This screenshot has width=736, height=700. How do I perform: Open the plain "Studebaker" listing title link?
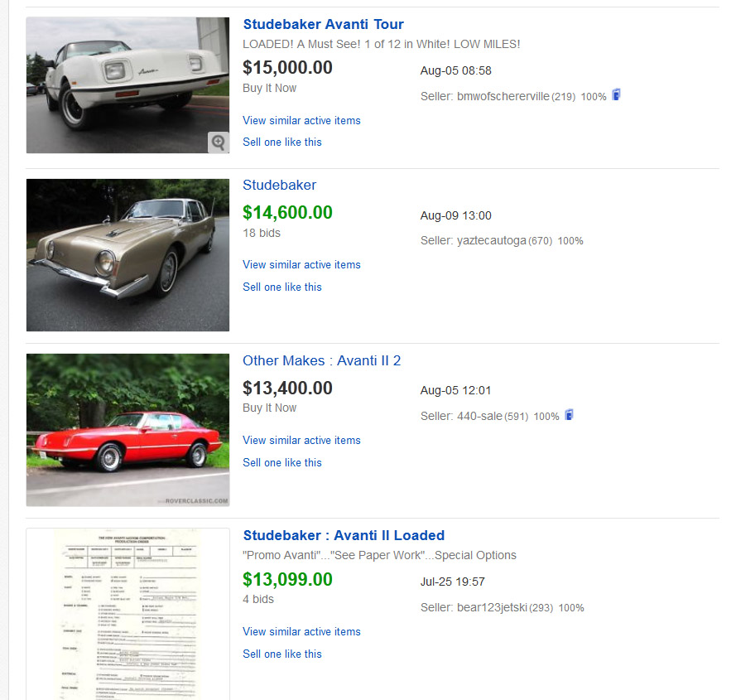(x=279, y=185)
